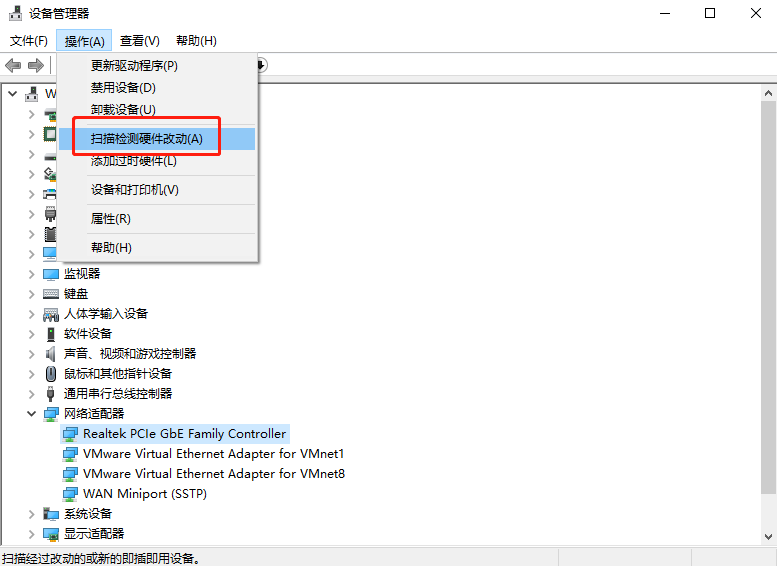This screenshot has height=566, width=777.
Task: Click the 监视器 monitor icon
Action: pyautogui.click(x=51, y=274)
